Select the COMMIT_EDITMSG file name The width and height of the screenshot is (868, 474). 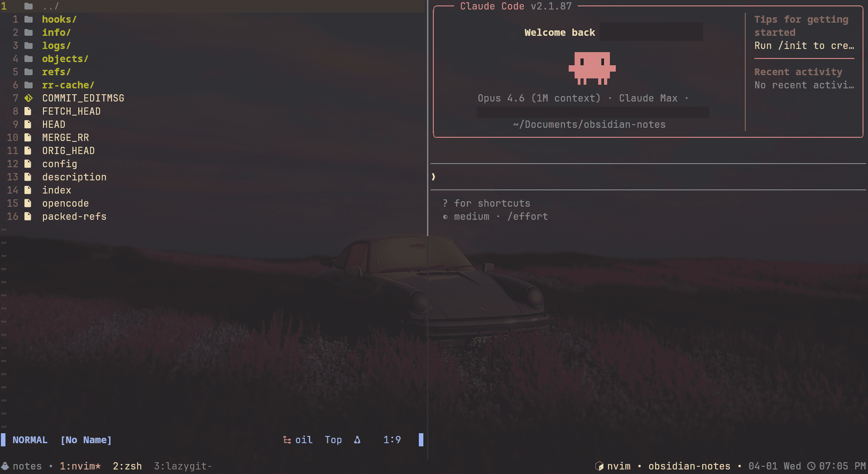pyautogui.click(x=83, y=98)
